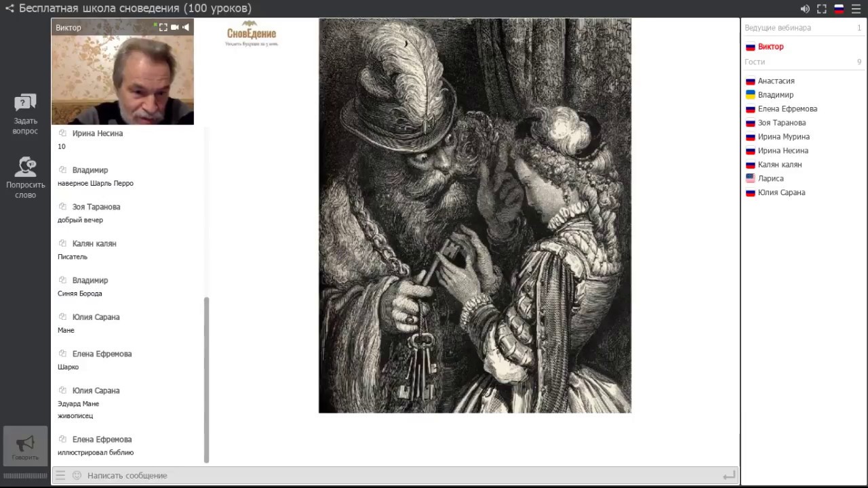Screen dimensions: 868x488
Task: Click the Говорить megaphone button
Action: point(25,445)
